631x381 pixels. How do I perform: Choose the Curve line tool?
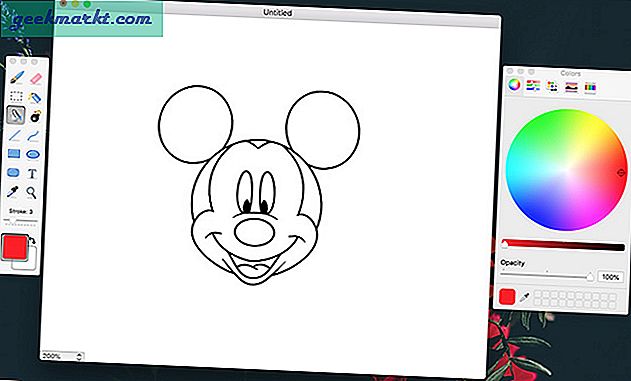33,136
